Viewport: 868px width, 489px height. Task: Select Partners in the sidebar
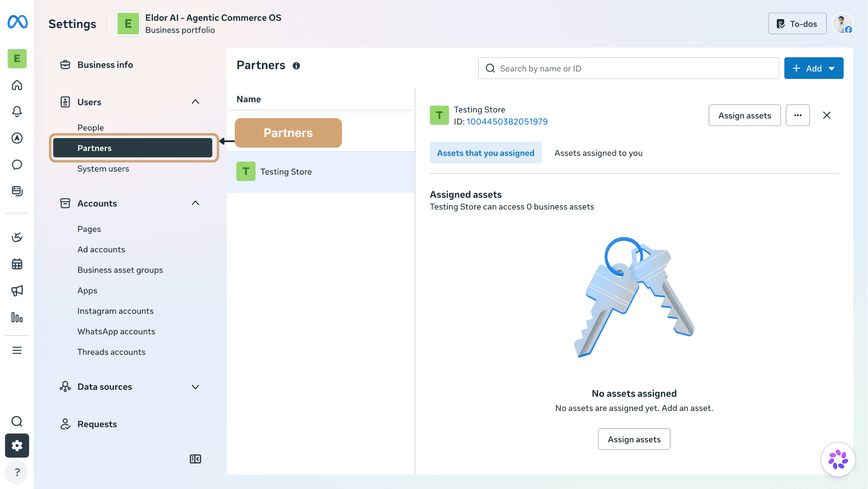point(133,148)
